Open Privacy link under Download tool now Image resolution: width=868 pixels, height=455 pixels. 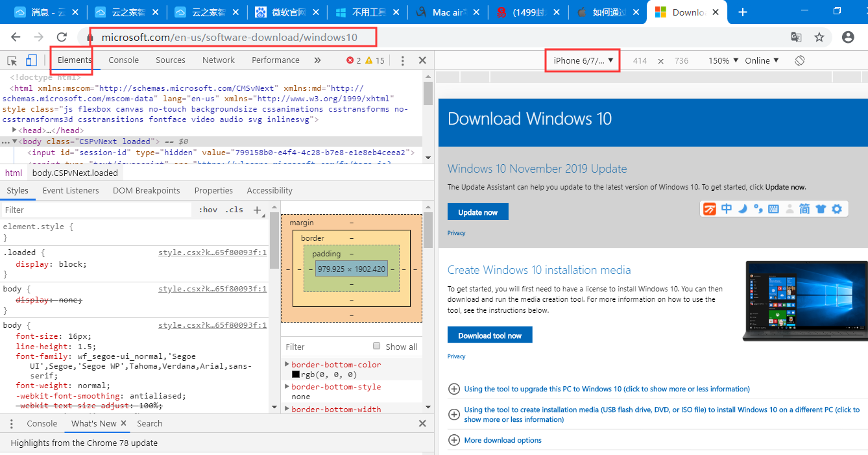pyautogui.click(x=457, y=356)
